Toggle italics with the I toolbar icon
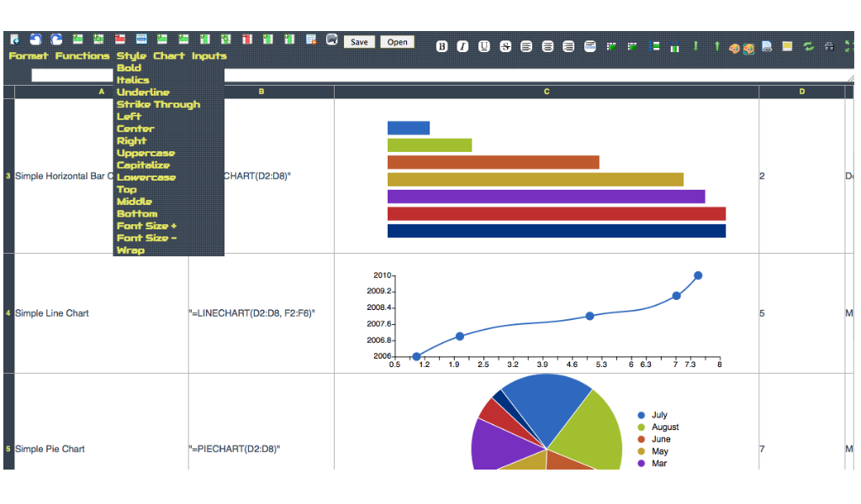The height and width of the screenshot is (504, 861). [x=463, y=46]
